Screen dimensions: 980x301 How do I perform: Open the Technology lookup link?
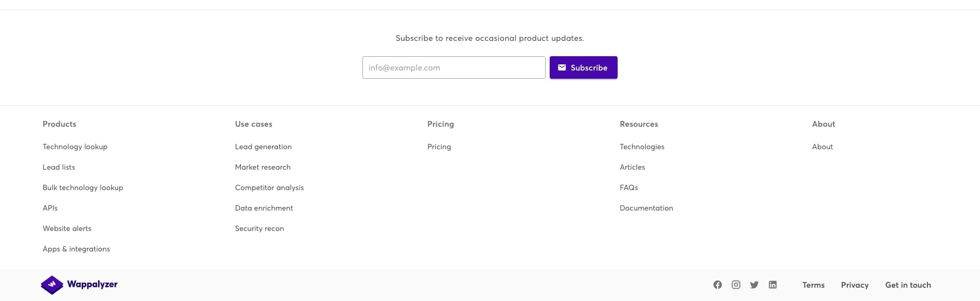[75, 147]
